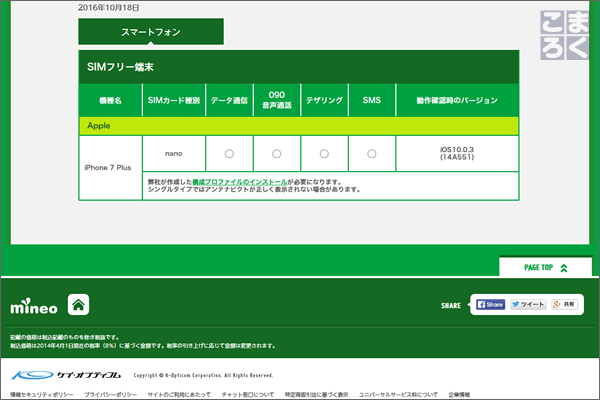Open 特定商取引法に基づく表示 footer link
This screenshot has width=600, height=400.
click(316, 395)
